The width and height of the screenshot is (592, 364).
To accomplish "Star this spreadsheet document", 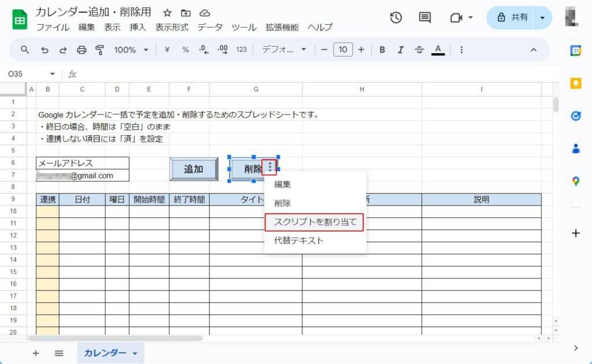I will [x=167, y=13].
